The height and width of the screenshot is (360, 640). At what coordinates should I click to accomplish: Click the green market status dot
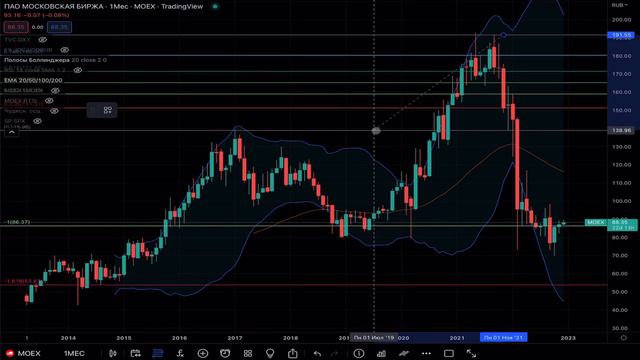coord(215,7)
